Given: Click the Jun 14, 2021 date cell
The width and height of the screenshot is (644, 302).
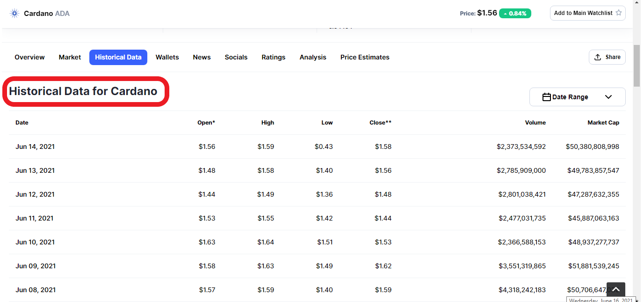Looking at the screenshot, I should tap(35, 147).
